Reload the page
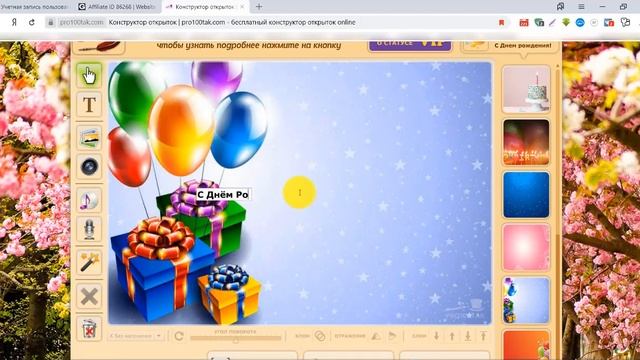The image size is (640, 360). pyautogui.click(x=32, y=22)
